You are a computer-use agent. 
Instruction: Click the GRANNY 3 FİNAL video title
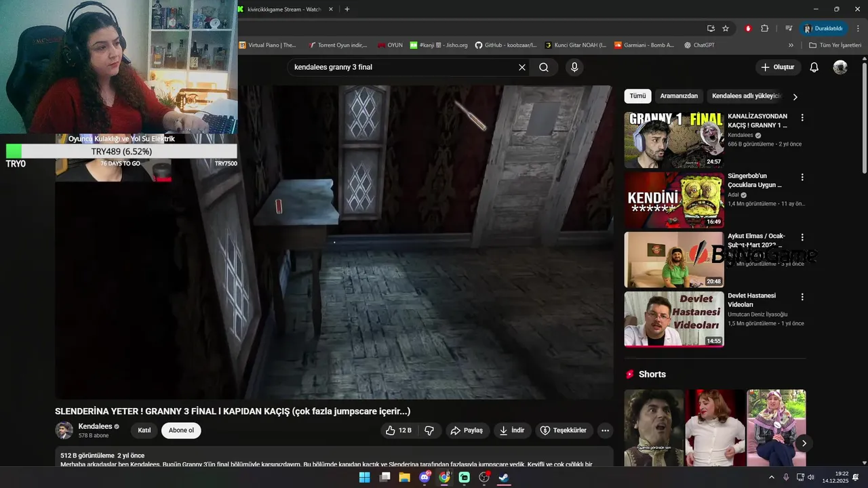coord(233,411)
